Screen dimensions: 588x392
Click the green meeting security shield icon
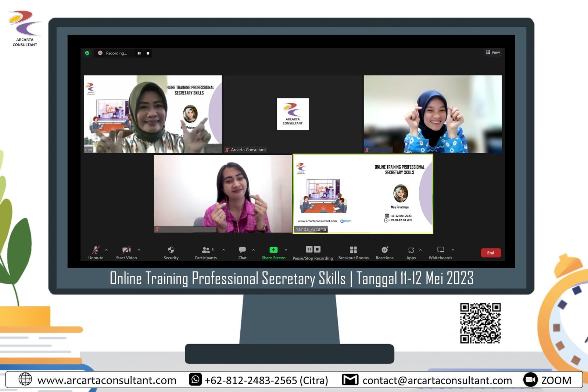(x=87, y=53)
